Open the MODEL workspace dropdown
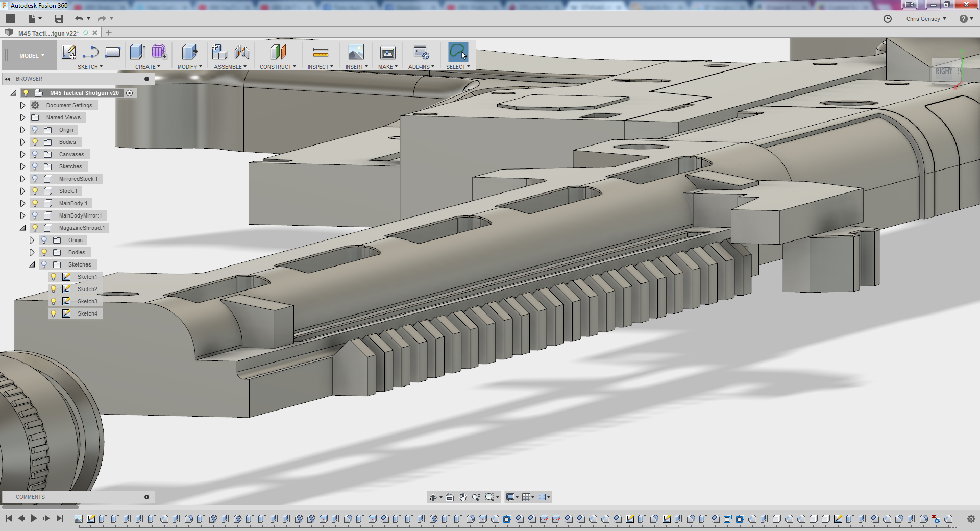 [32, 56]
